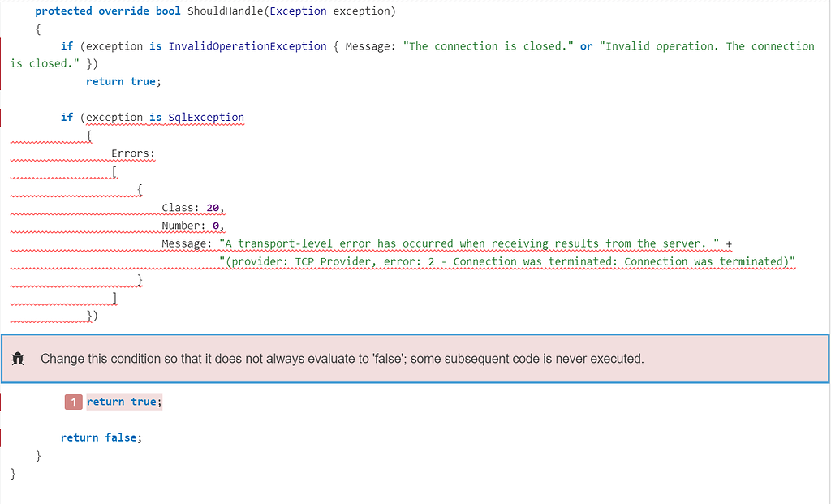Viewport: 831px width, 504px height.
Task: Click the highlighted return true statement
Action: 123,401
